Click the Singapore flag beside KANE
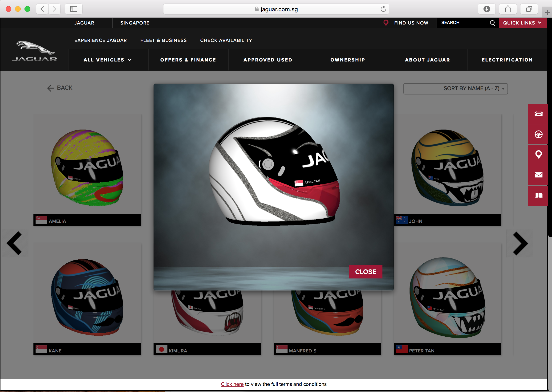The width and height of the screenshot is (552, 392). 41,349
